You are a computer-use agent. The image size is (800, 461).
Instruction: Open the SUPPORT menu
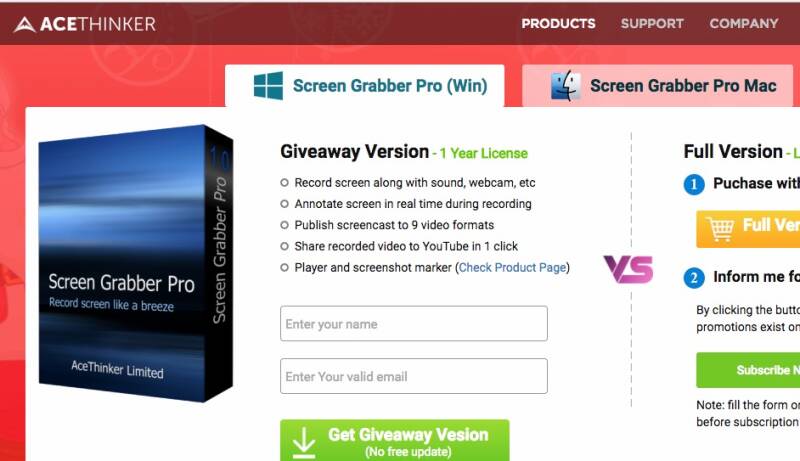click(x=652, y=23)
